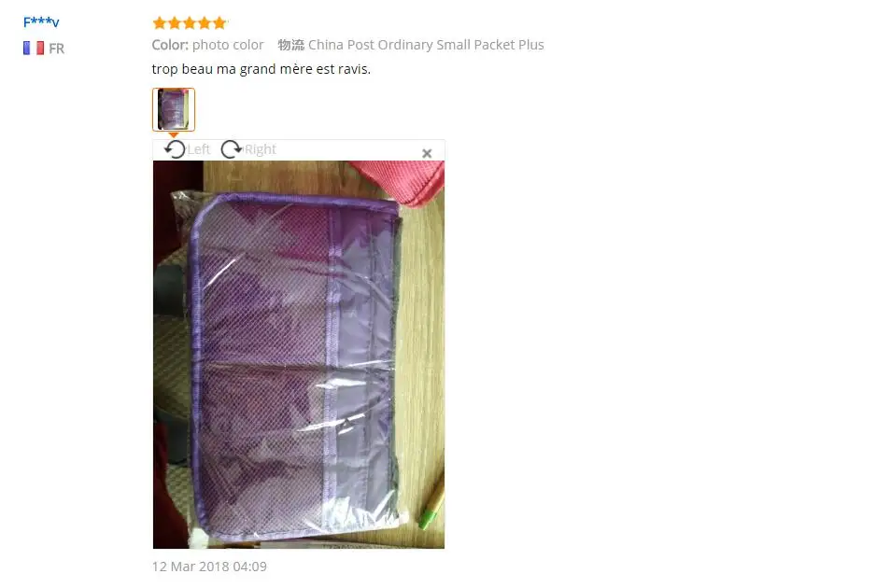Open reviewer F***v's profile
Viewport: 876px width, 588px height.
[x=41, y=21]
